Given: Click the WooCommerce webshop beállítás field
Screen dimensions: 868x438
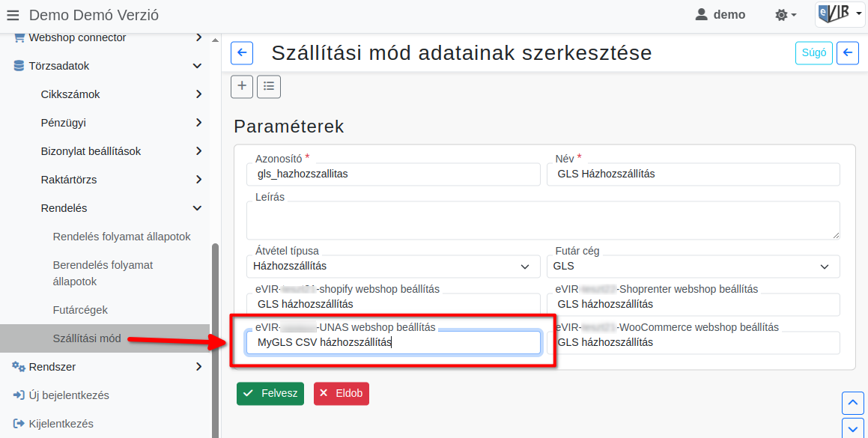Looking at the screenshot, I should click(693, 343).
